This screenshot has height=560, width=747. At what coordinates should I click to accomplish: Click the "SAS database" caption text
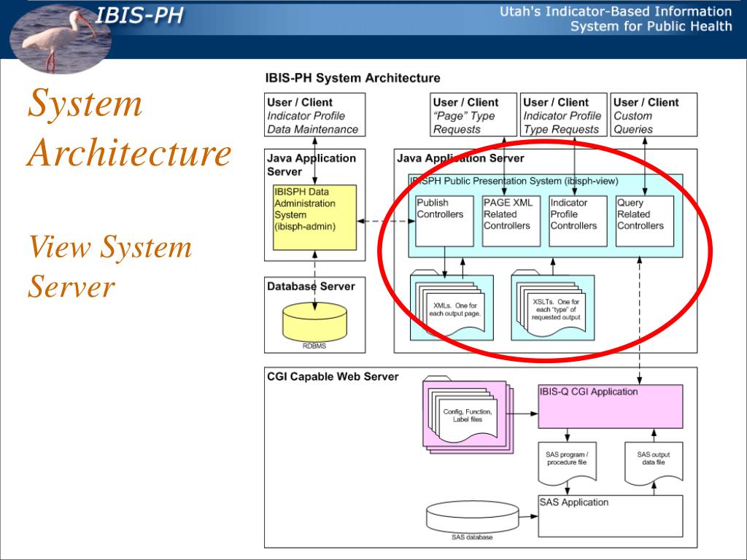[x=472, y=537]
